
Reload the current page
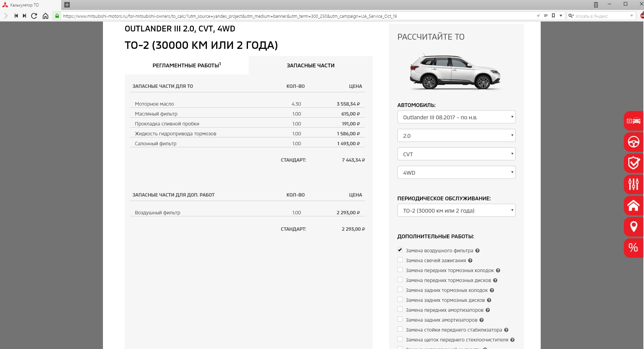34,16
